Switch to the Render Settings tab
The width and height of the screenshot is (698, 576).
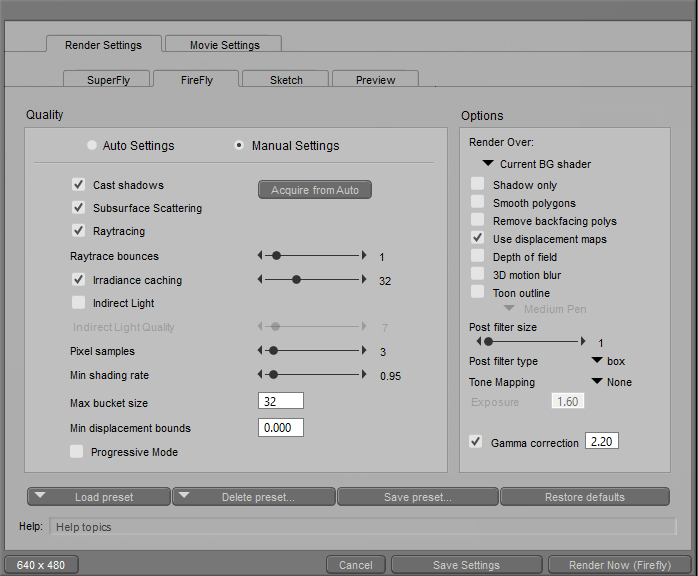(x=104, y=45)
